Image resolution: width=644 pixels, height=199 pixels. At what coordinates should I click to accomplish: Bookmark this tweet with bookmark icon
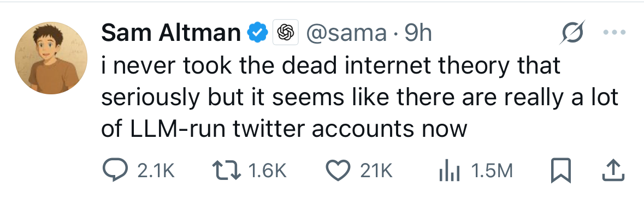tap(560, 171)
